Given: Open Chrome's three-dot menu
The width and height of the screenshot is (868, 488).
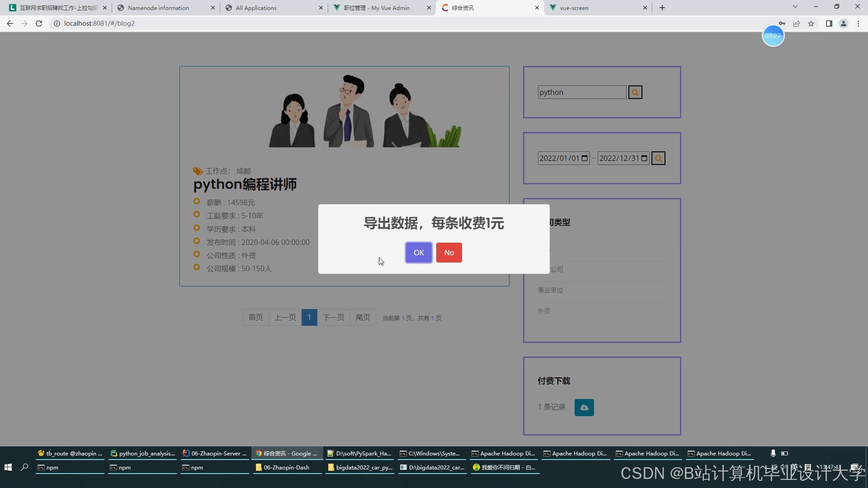Looking at the screenshot, I should [x=858, y=23].
